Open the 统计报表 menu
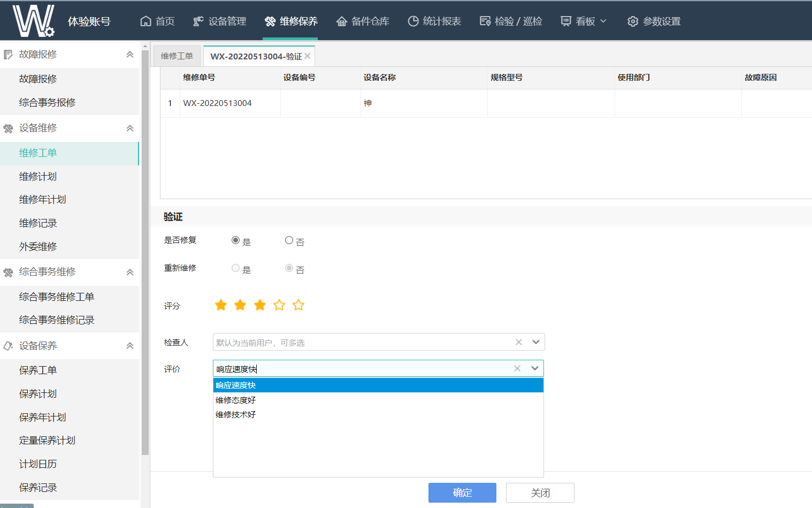812x508 pixels. coord(434,21)
